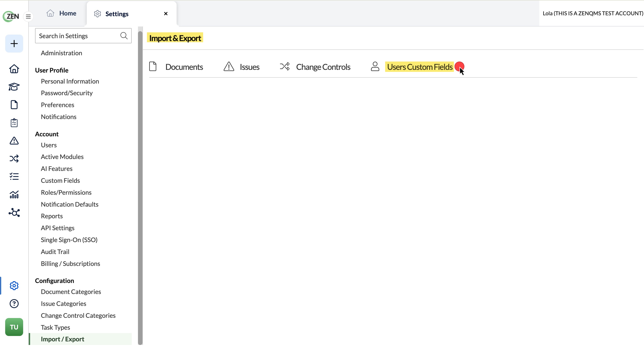Viewport: 644px width, 349px height.
Task: Open the clipboard checklist icon in sidebar
Action: coord(14,123)
